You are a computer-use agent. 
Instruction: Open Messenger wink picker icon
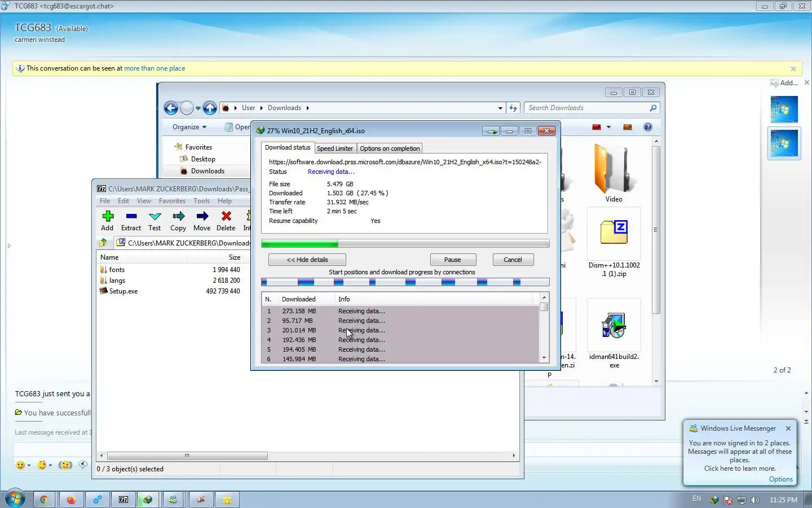42,465
